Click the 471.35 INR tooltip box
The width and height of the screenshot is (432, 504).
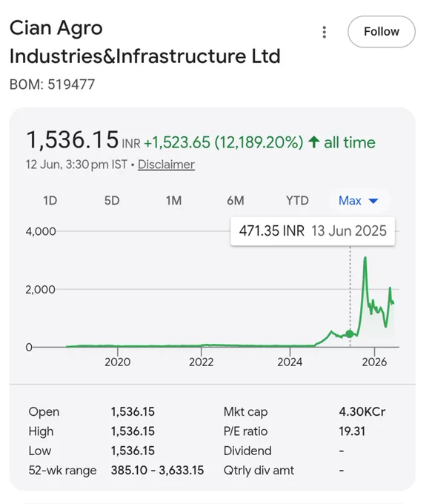pyautogui.click(x=313, y=231)
